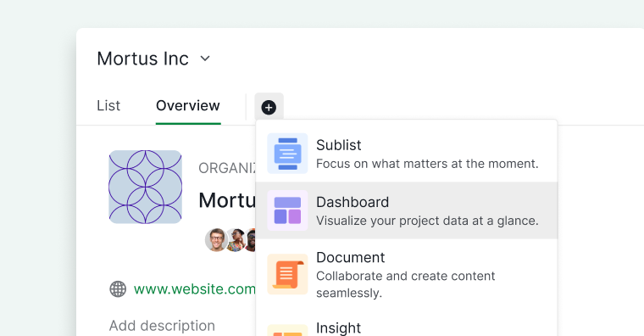Click the plus icon to add a view
Image resolution: width=644 pixels, height=336 pixels.
pos(269,108)
